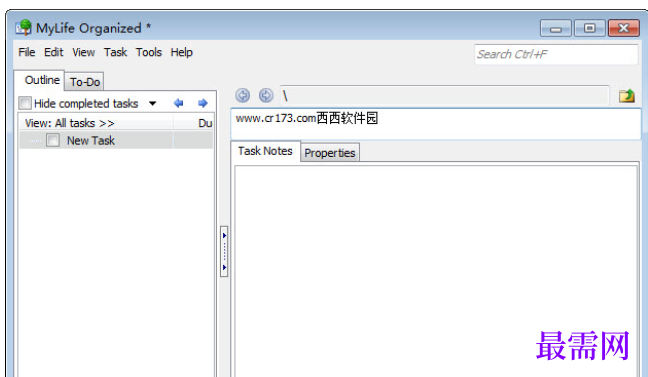
Task: Click the task title field with www.cr173.com
Action: pyautogui.click(x=436, y=124)
